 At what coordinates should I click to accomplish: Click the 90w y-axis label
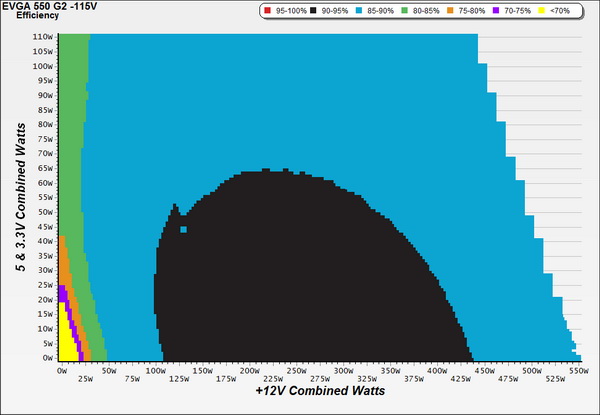tap(45, 95)
